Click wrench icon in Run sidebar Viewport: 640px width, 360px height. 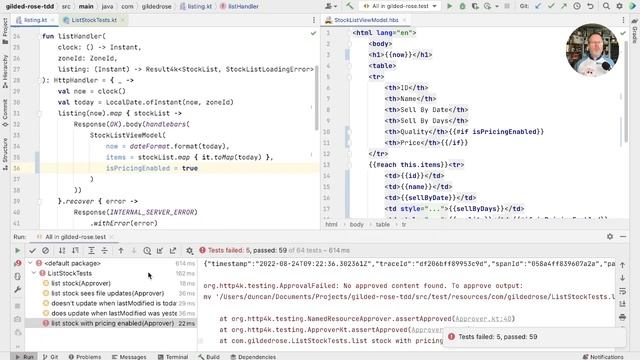click(x=18, y=289)
